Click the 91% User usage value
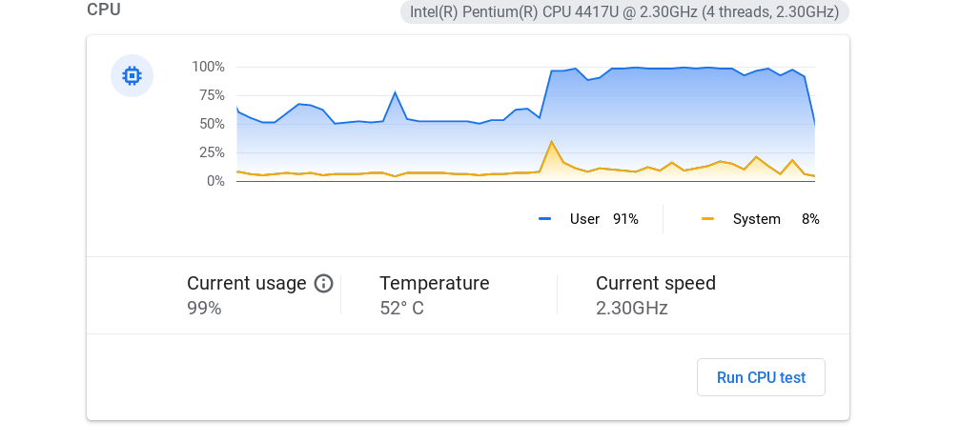 (x=625, y=219)
